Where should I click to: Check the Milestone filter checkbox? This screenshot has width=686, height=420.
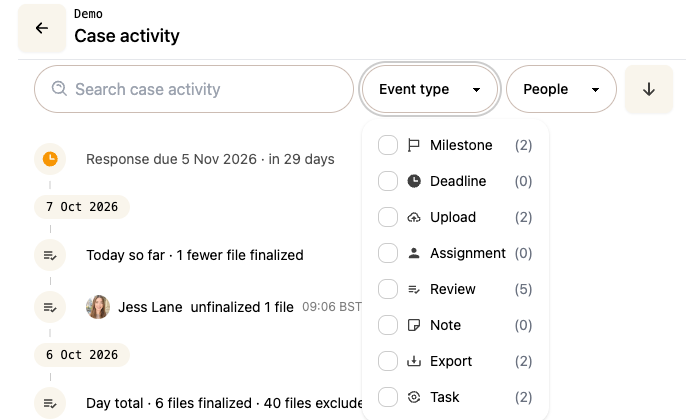coord(388,145)
